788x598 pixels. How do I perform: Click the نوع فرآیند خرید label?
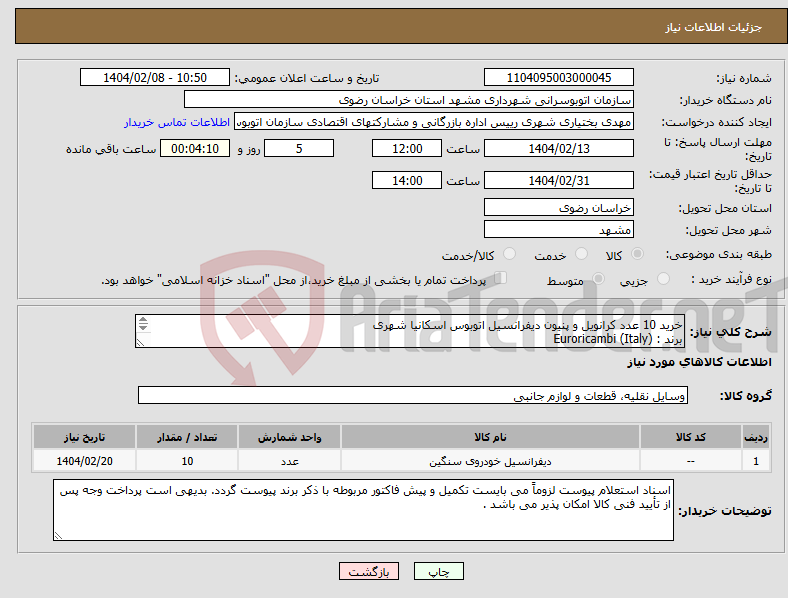point(731,279)
